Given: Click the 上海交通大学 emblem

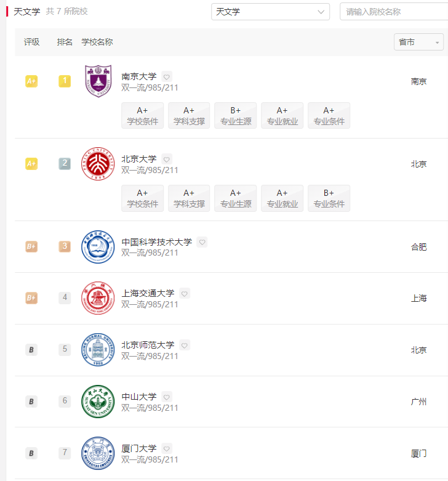Looking at the screenshot, I should coord(98,299).
